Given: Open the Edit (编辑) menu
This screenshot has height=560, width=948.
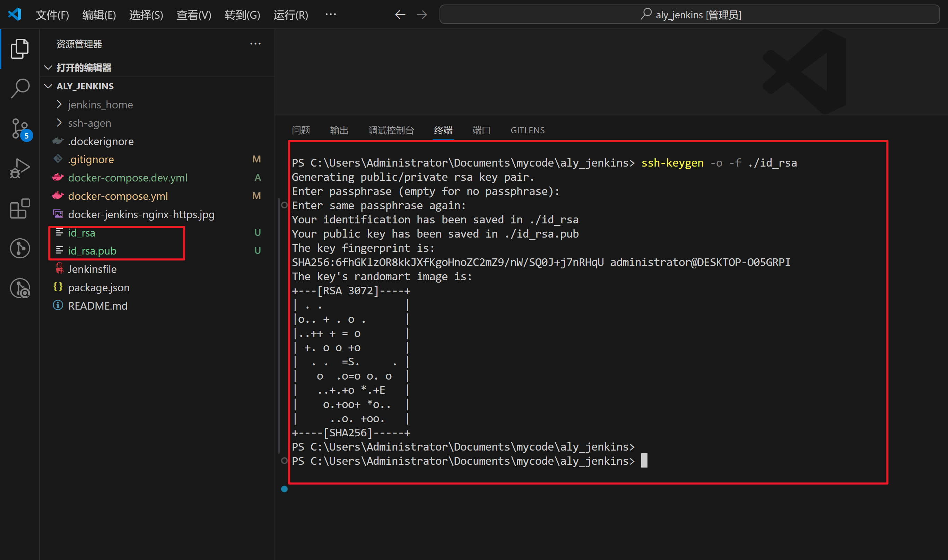Looking at the screenshot, I should click(99, 15).
